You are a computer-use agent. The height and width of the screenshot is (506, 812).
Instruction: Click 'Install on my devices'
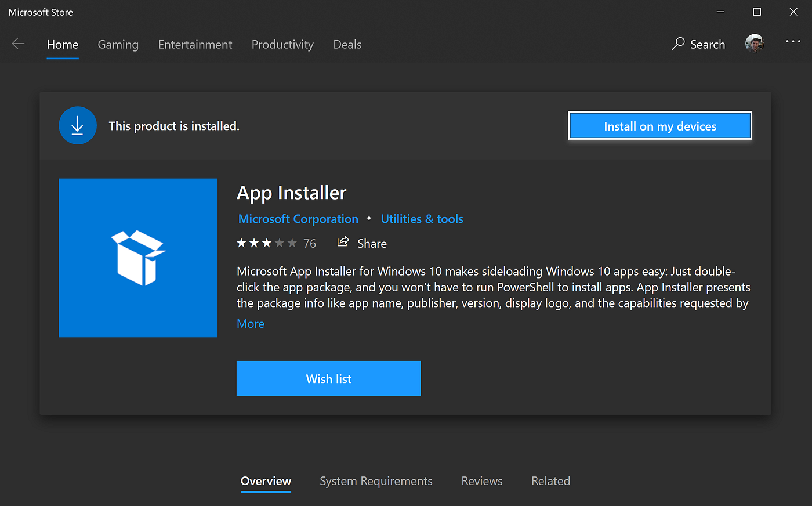tap(659, 125)
